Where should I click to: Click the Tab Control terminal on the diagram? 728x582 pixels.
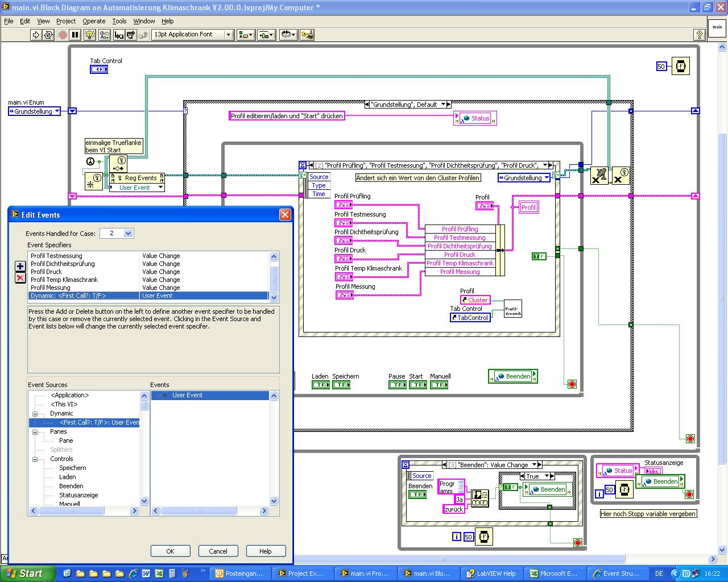pyautogui.click(x=98, y=69)
